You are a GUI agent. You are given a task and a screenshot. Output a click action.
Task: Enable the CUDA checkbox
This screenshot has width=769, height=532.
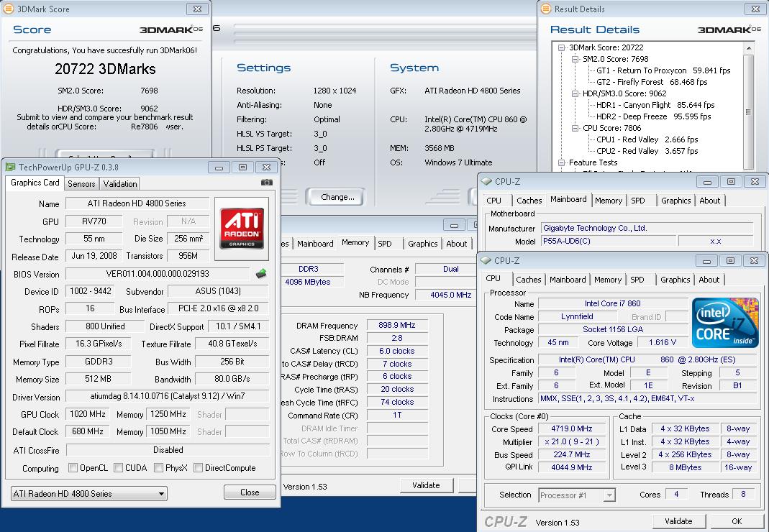[118, 468]
